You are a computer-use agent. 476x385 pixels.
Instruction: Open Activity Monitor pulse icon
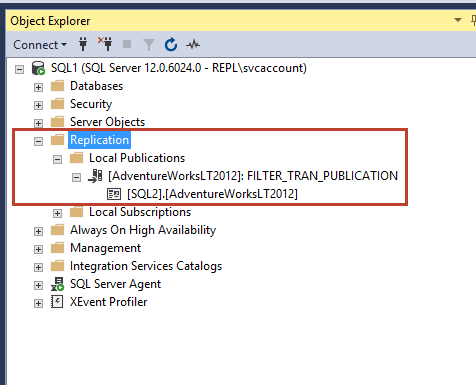click(193, 44)
